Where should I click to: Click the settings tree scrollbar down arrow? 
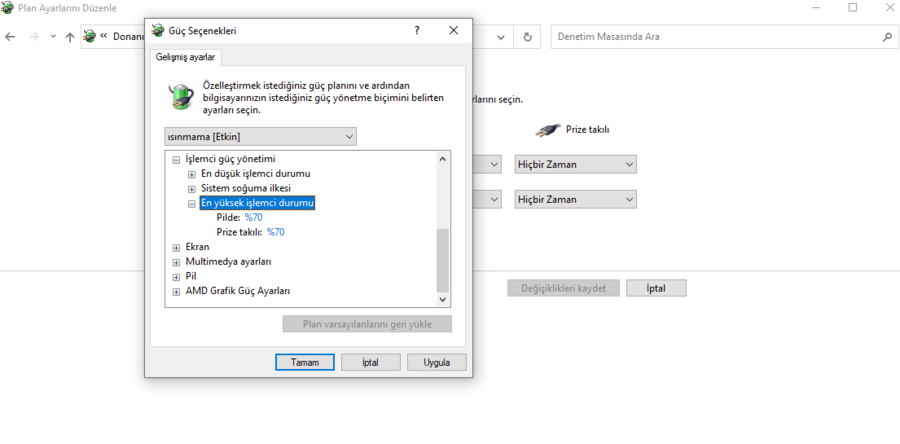[442, 299]
